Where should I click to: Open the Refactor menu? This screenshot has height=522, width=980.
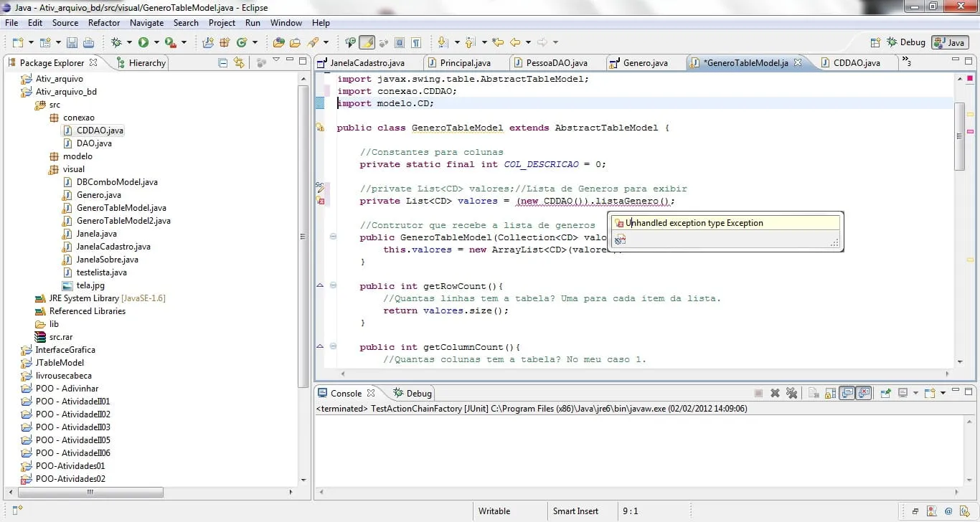click(x=104, y=23)
